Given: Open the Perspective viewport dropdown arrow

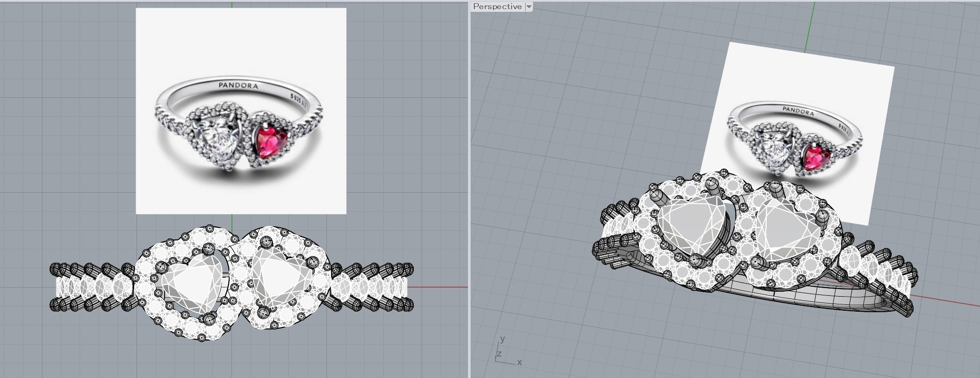Looking at the screenshot, I should click(x=528, y=7).
